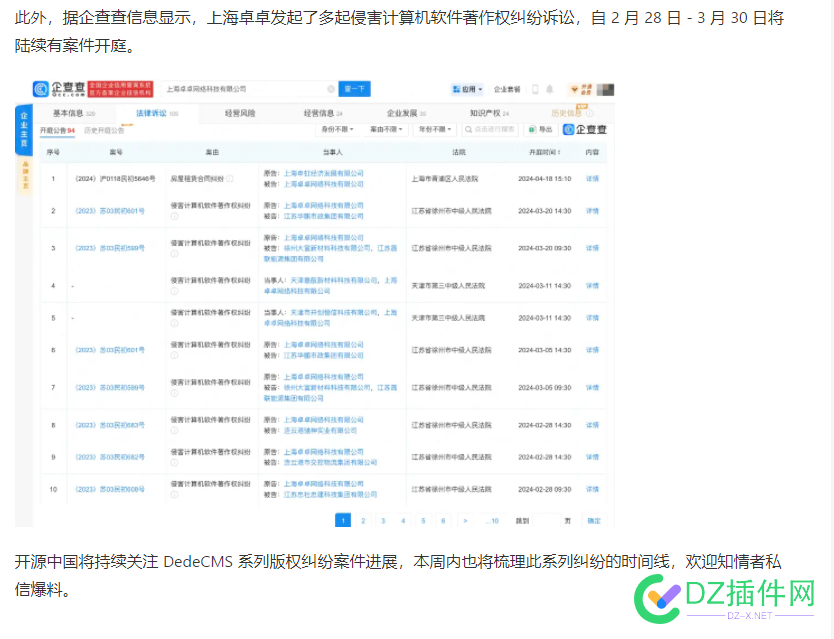This screenshot has height=639, width=834.
Task: Go to pagination page 5
Action: coord(423,520)
